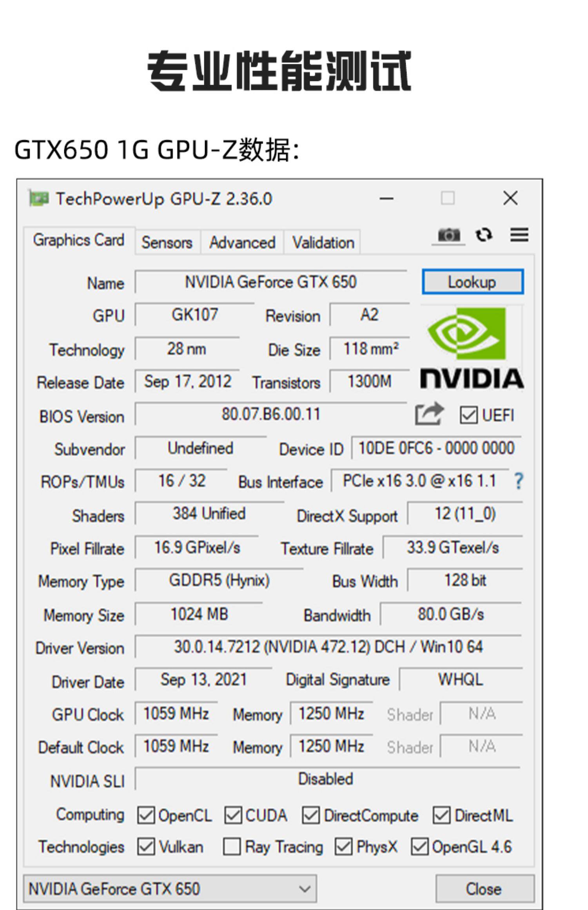This screenshot has height=910, width=588.
Task: Click the Close button at bottom
Action: 485,888
